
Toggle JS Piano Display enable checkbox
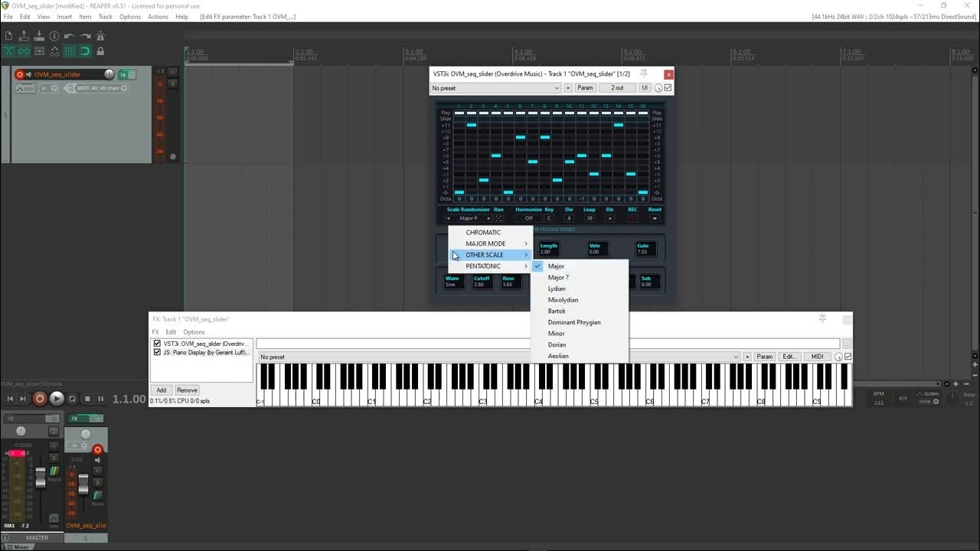coord(157,353)
